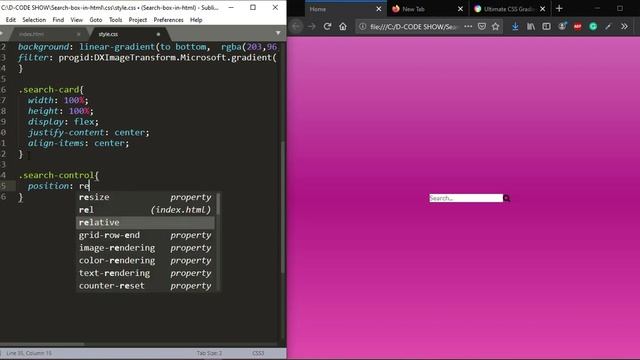Toggle the Firefox sidebar icon

coord(546,27)
